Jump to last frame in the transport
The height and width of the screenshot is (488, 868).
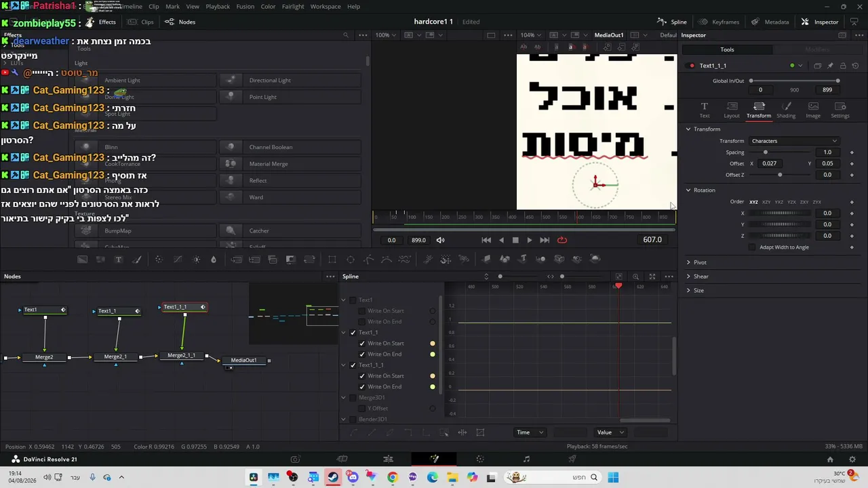545,240
